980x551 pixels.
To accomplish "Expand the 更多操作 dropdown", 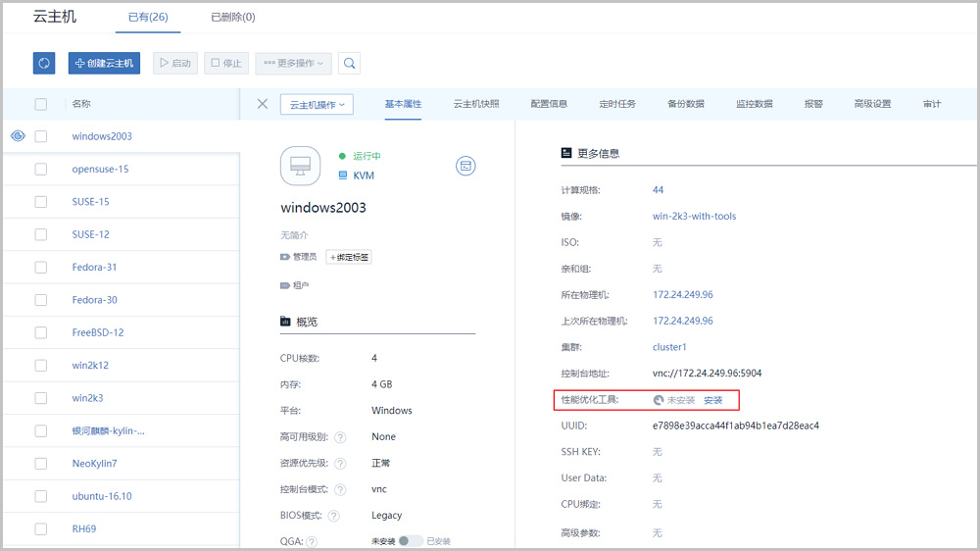I will [293, 63].
